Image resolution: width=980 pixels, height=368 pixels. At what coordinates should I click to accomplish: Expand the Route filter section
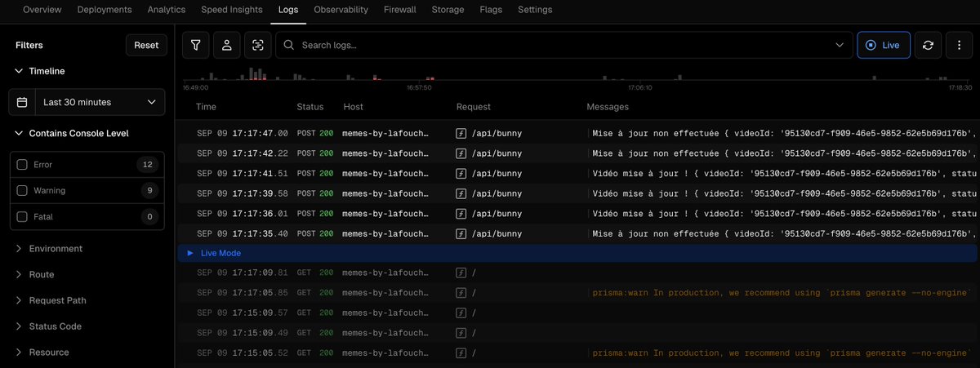click(x=34, y=275)
